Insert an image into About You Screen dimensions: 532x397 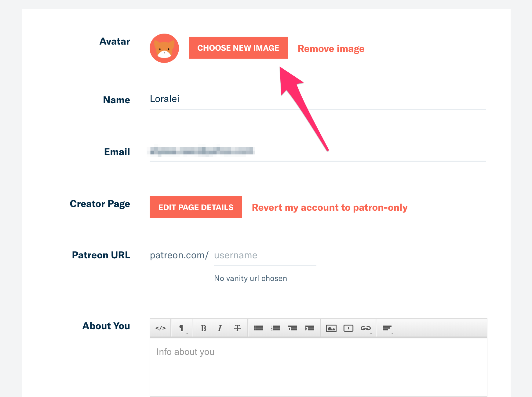[331, 328]
